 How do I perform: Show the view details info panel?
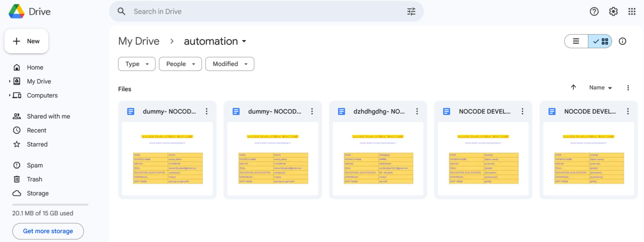[622, 41]
